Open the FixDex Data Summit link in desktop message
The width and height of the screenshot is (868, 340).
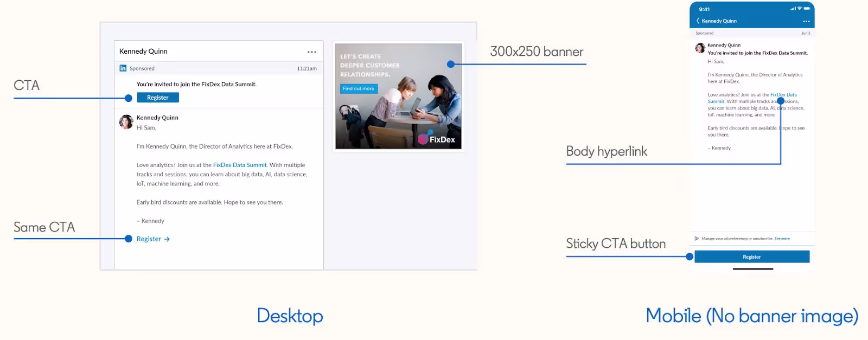click(240, 165)
